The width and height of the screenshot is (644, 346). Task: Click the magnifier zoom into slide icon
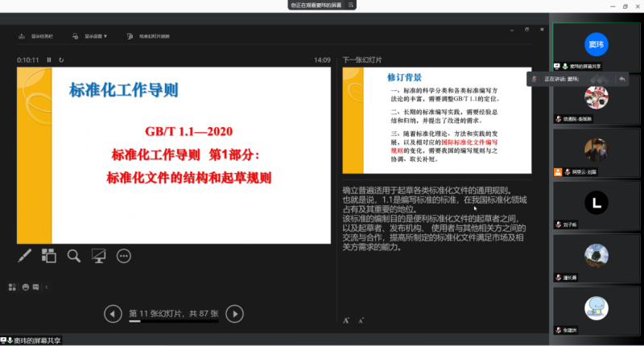[74, 256]
